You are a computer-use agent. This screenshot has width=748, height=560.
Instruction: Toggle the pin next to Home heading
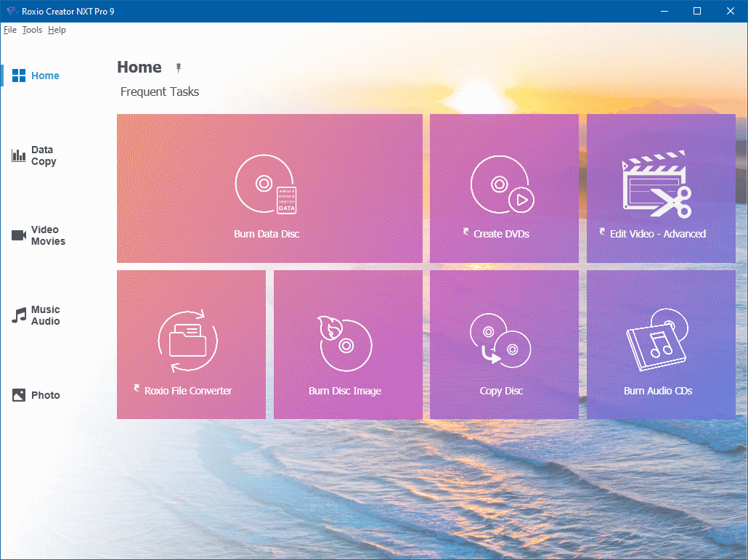click(x=178, y=66)
